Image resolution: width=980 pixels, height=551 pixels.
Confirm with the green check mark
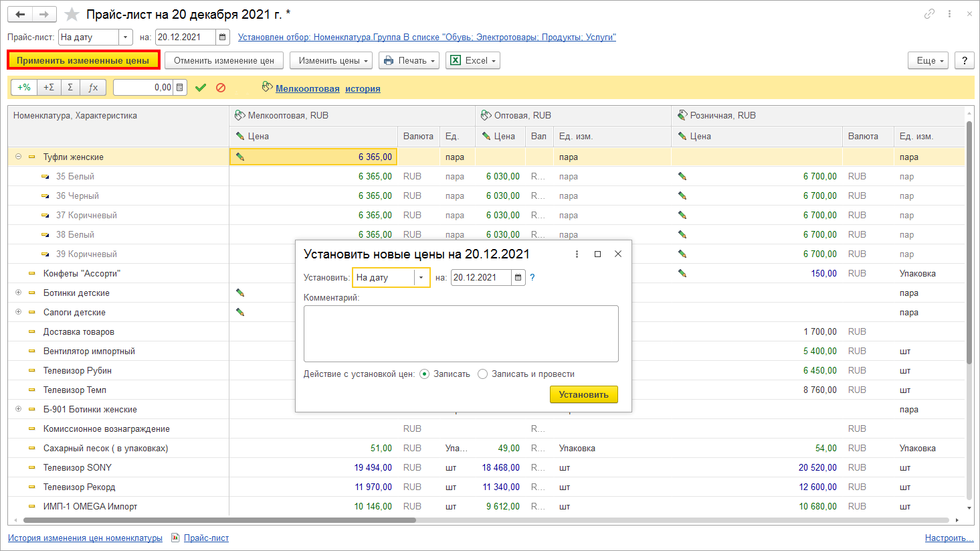(201, 87)
